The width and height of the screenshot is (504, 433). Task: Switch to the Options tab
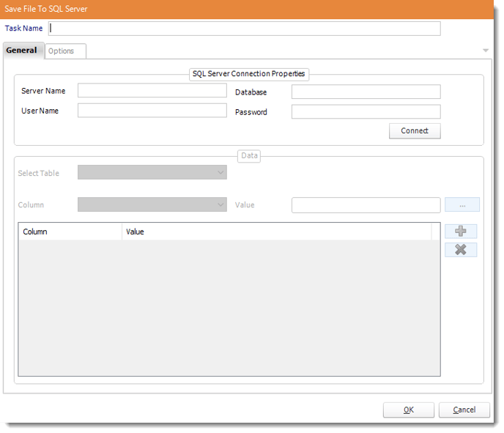(x=66, y=51)
